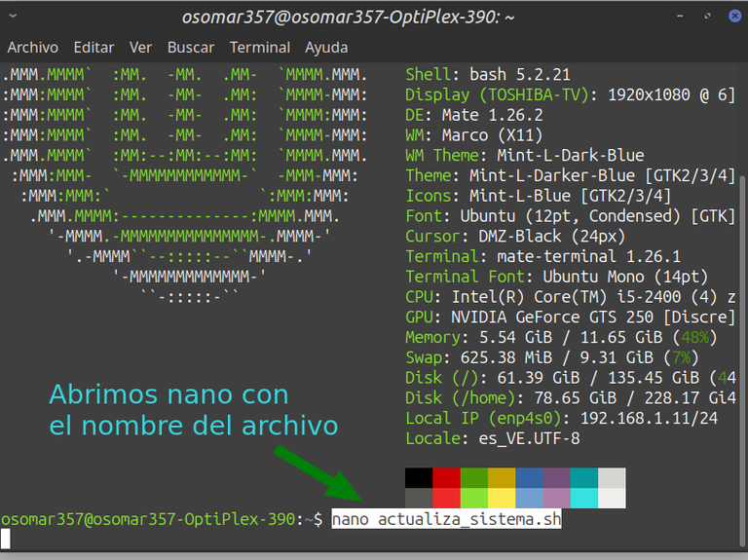Click the 'osomar357@osomar357-OptiPlex-390' prompt
The width and height of the screenshot is (748, 560).
(148, 519)
